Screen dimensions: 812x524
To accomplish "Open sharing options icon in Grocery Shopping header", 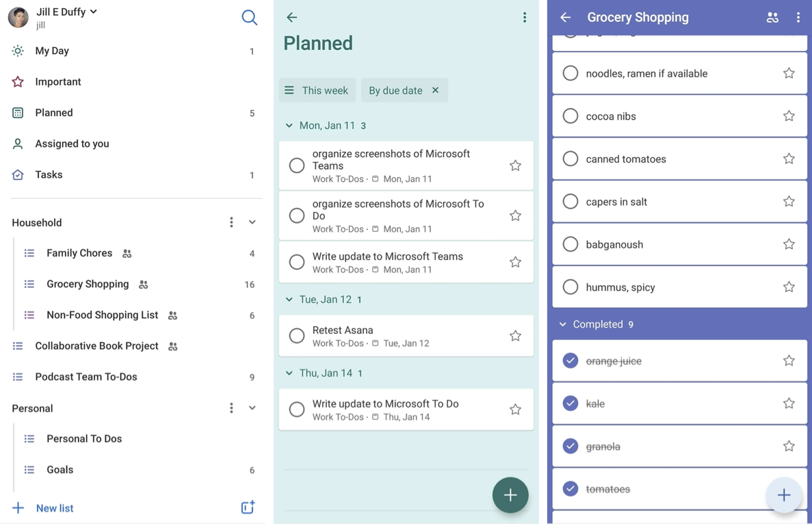I will (x=772, y=18).
